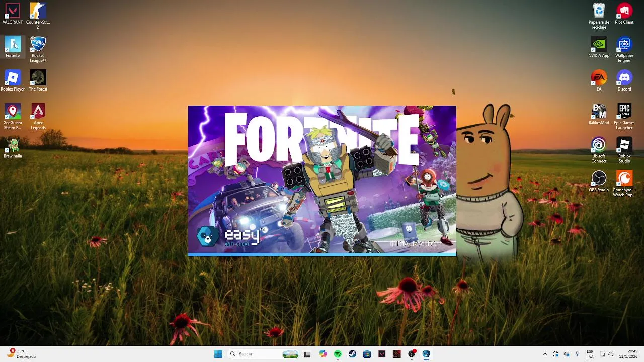The height and width of the screenshot is (362, 644).
Task: Click the Fortnite splash screen image
Action: (322, 181)
